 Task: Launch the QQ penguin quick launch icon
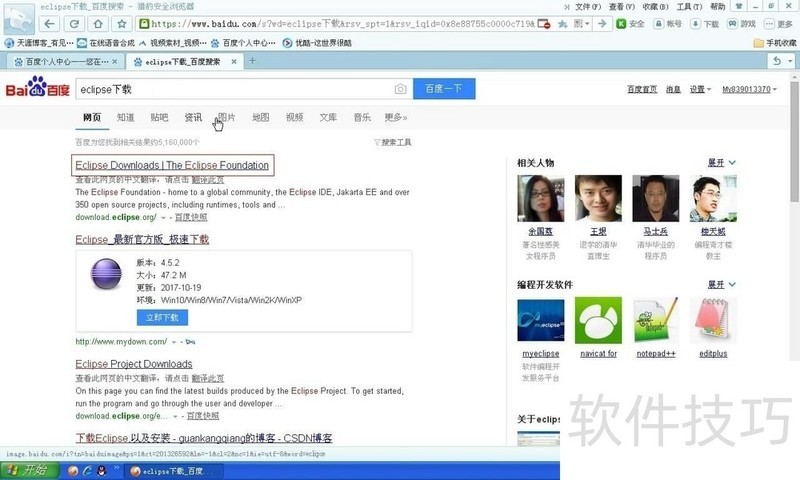pyautogui.click(x=102, y=471)
